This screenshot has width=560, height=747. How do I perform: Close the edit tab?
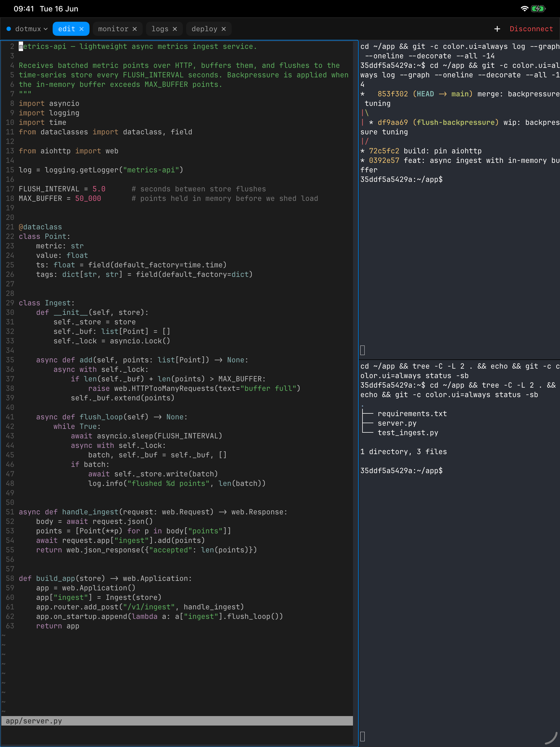tap(81, 29)
